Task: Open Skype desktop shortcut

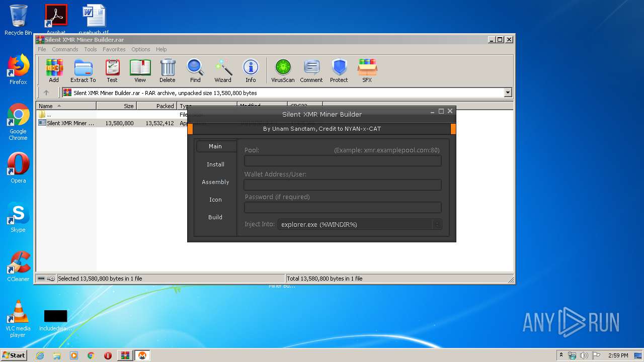Action: click(18, 217)
